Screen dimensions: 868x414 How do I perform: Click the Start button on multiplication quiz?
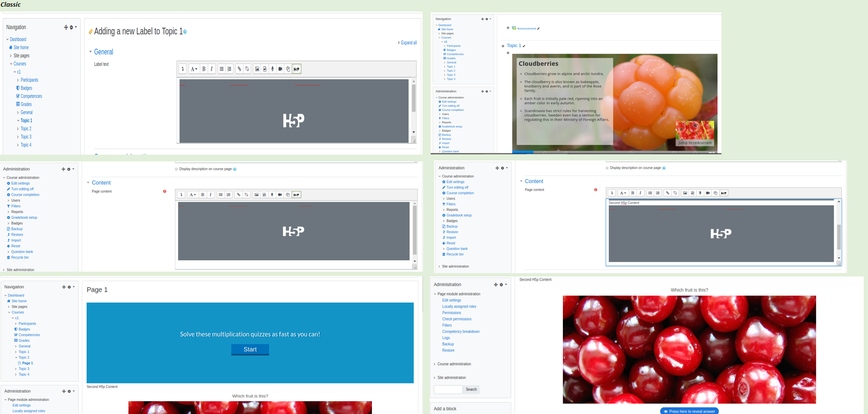tap(250, 350)
